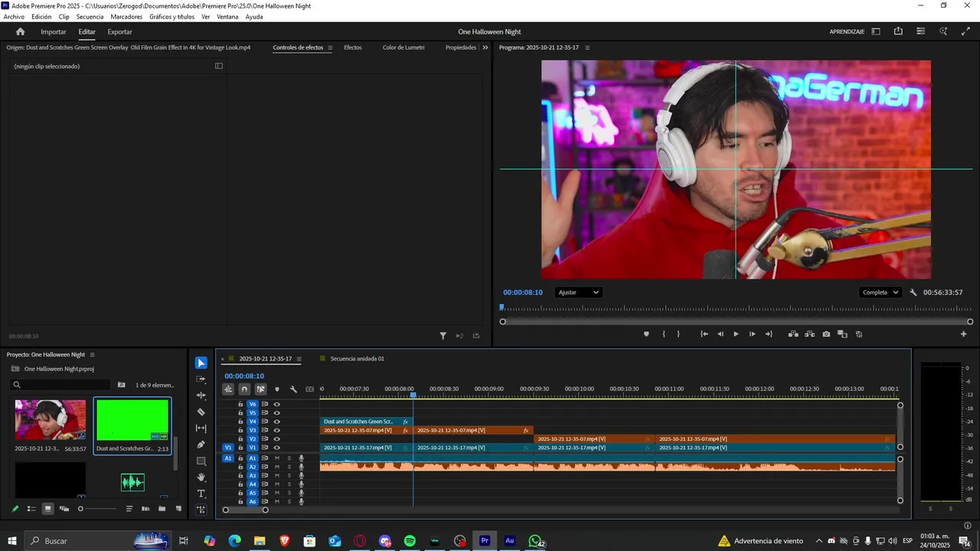Image resolution: width=980 pixels, height=551 pixels.
Task: Solo audio track A2
Action: tap(289, 467)
